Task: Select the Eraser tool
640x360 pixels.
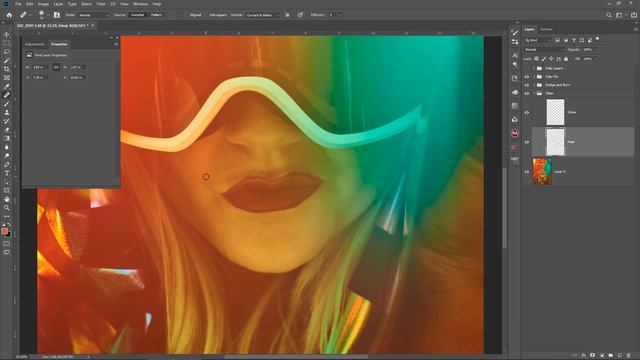Action: (7, 129)
